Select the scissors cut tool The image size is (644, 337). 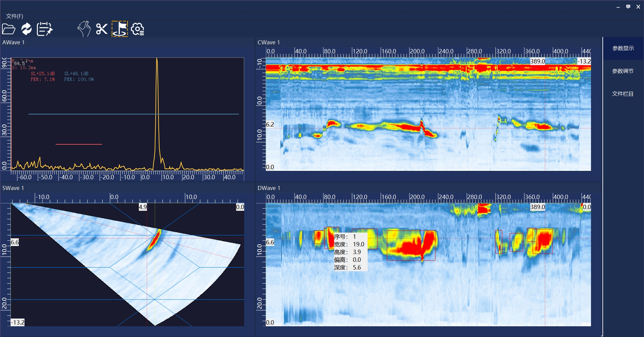102,29
